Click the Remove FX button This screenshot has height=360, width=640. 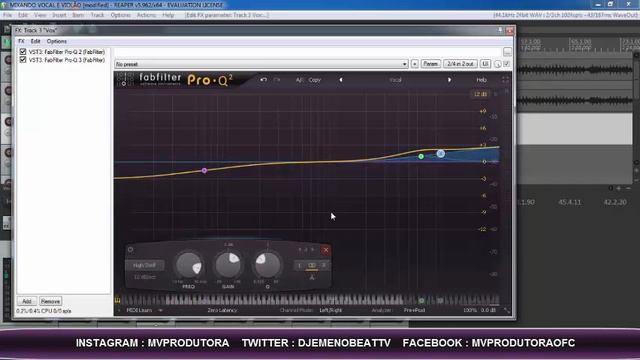[50, 301]
